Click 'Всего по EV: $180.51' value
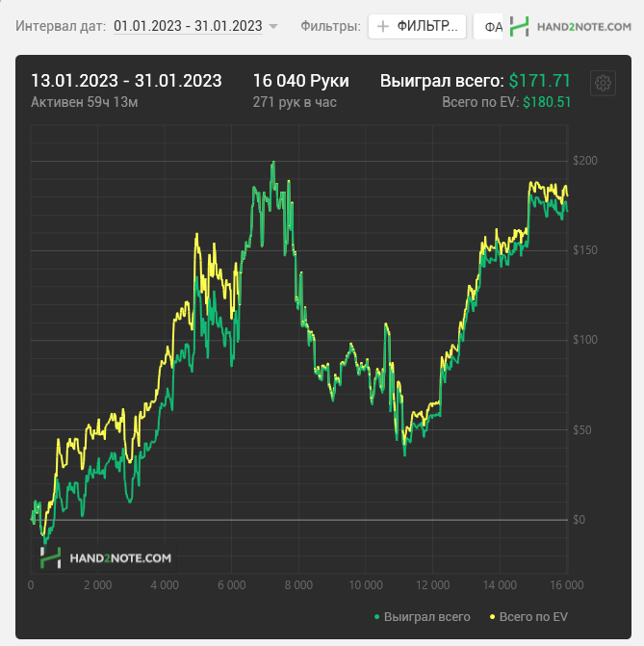644x646 pixels. click(506, 102)
